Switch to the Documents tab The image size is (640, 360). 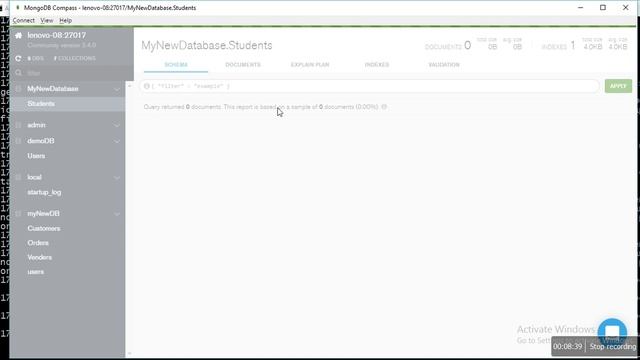click(x=243, y=64)
